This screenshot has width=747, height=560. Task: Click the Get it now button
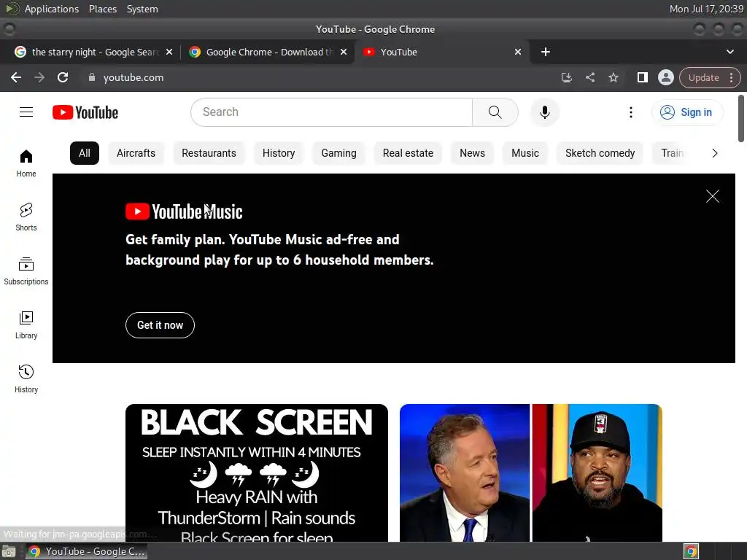(160, 325)
